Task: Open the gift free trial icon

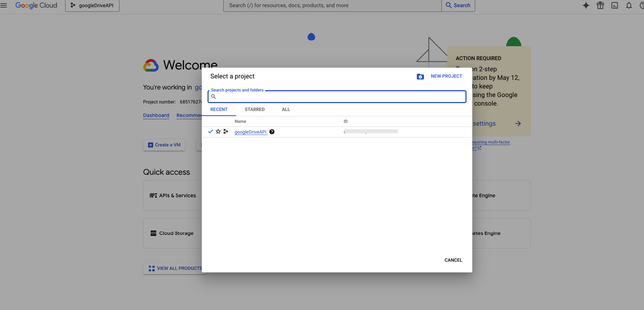Action: (x=600, y=5)
